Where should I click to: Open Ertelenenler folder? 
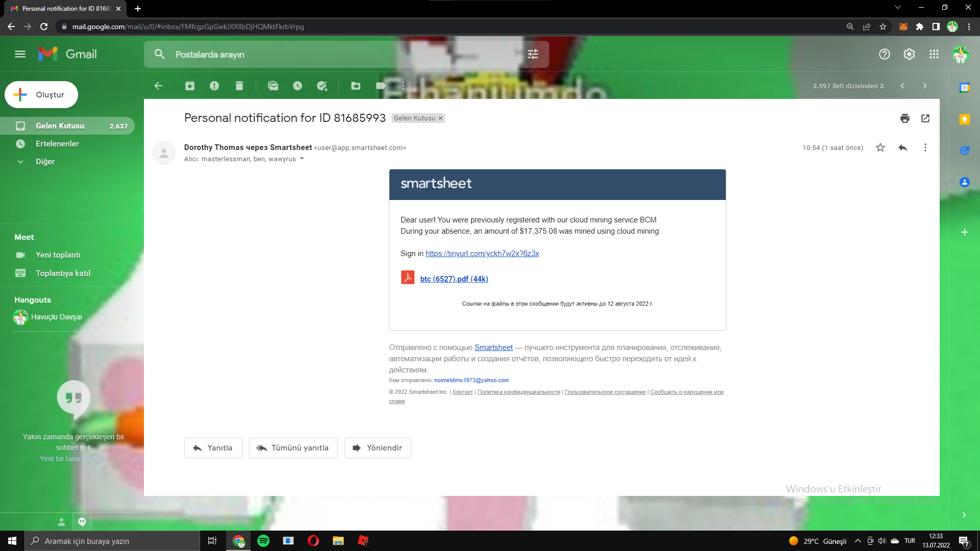tap(57, 144)
